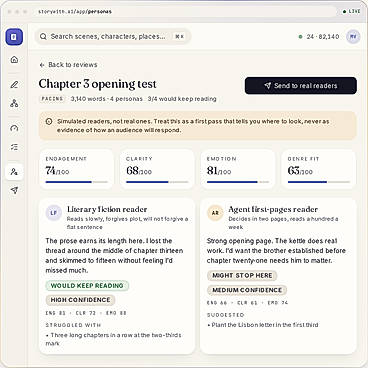Click the Agent first-pages reader title
The image size is (368, 368).
(x=273, y=209)
